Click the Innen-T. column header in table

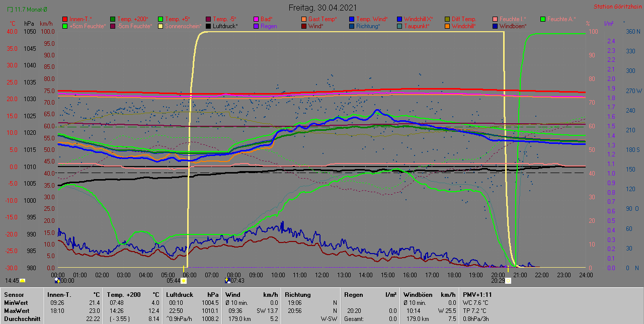tap(59, 294)
